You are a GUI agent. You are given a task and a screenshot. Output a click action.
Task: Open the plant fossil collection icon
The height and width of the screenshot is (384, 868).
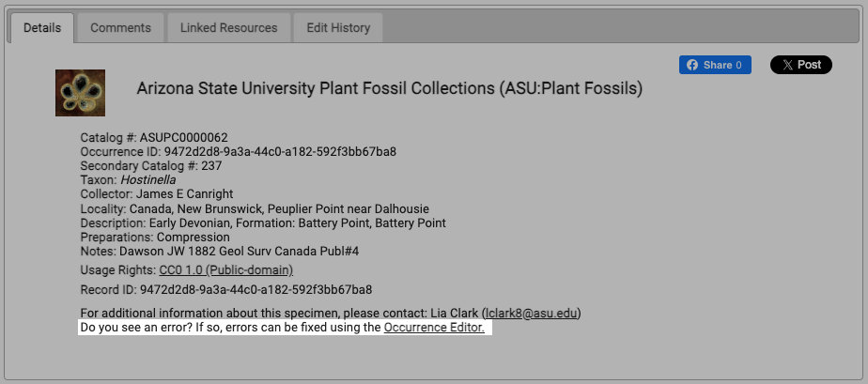click(80, 92)
